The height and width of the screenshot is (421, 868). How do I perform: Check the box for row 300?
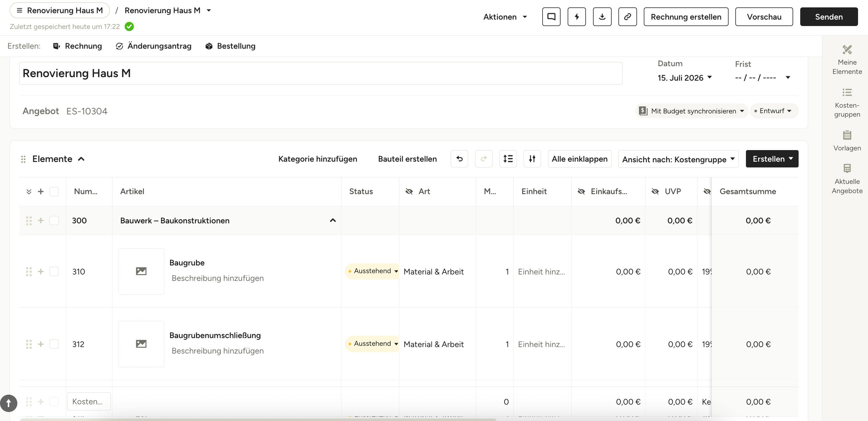click(x=54, y=220)
